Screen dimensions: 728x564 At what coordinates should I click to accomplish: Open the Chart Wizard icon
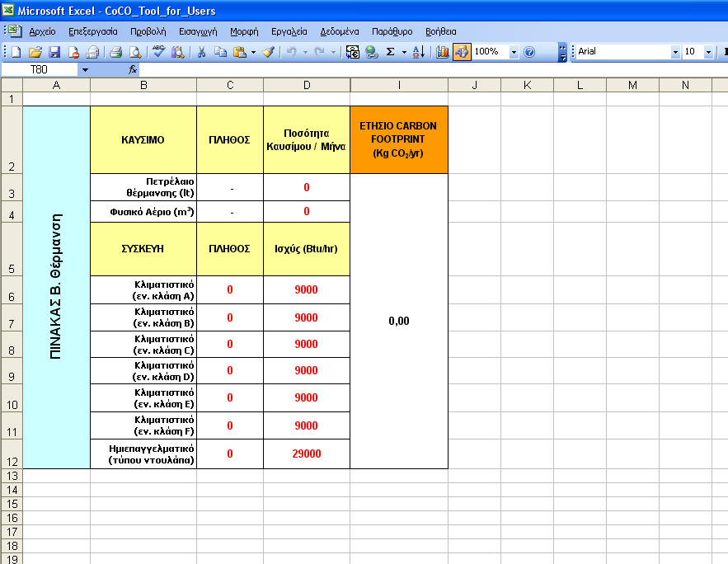pos(443,52)
